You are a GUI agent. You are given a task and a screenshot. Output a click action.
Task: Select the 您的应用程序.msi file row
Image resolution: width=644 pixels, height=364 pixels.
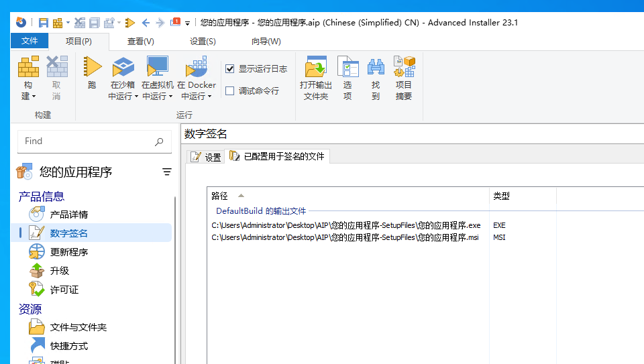click(345, 237)
